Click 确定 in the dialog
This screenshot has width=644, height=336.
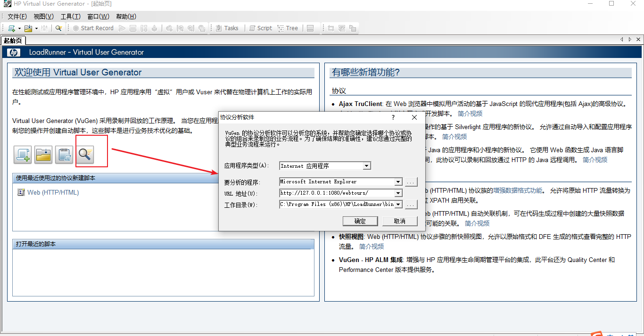[360, 221]
